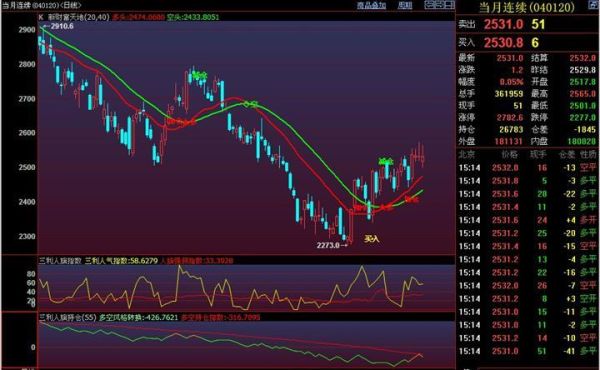Image resolution: width=600 pixels, height=370 pixels.
Task: Click the restore icon beside 当月连续(040120) quote title
Action: [x=593, y=5]
